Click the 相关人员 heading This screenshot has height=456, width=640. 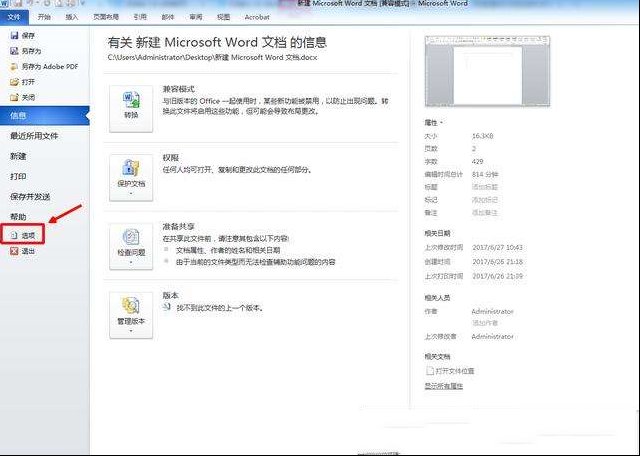coord(437,298)
